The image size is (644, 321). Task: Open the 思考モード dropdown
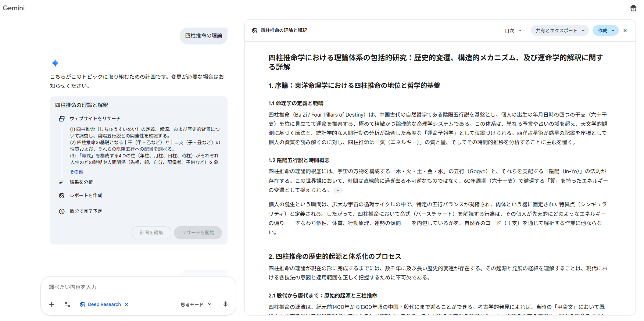[196, 304]
